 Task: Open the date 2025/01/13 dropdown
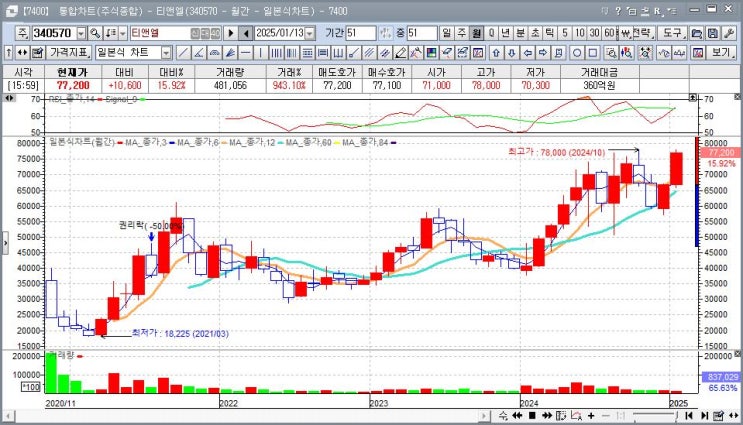310,33
